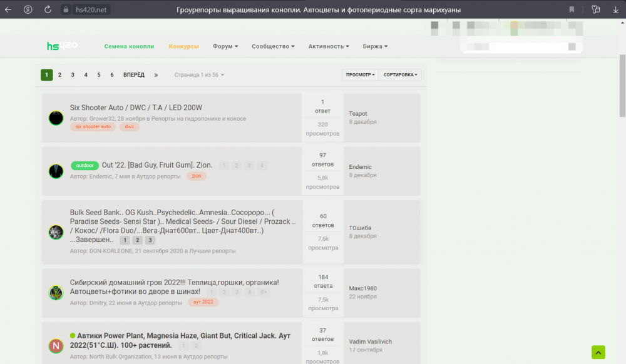Screen dimensions: 626x364
Task: Open Grower32 avatar on Six Shooter topic
Action: 56,118
